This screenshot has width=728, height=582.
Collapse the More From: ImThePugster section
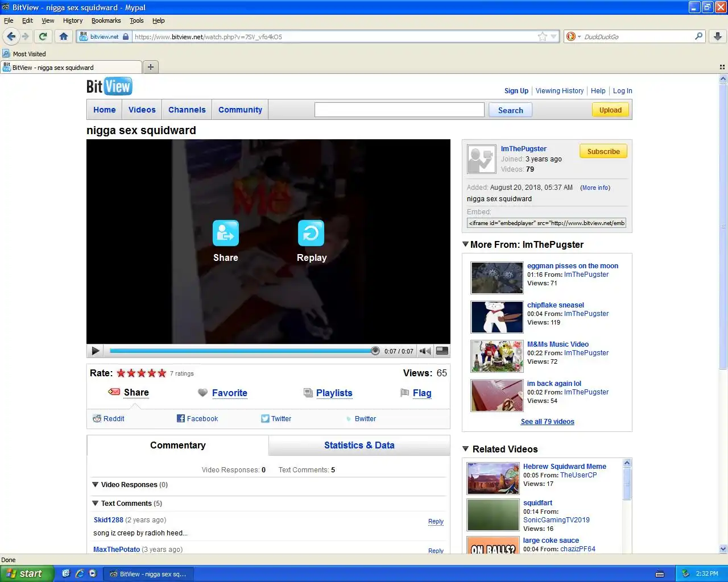465,244
